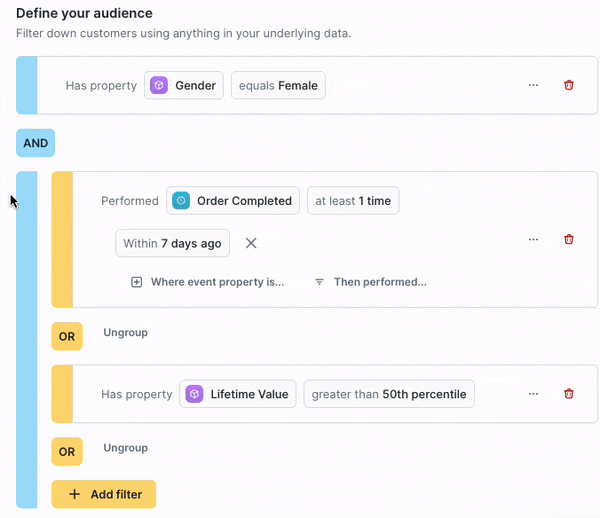600x518 pixels.
Task: Ungroup the Order Completed filter
Action: 125,333
